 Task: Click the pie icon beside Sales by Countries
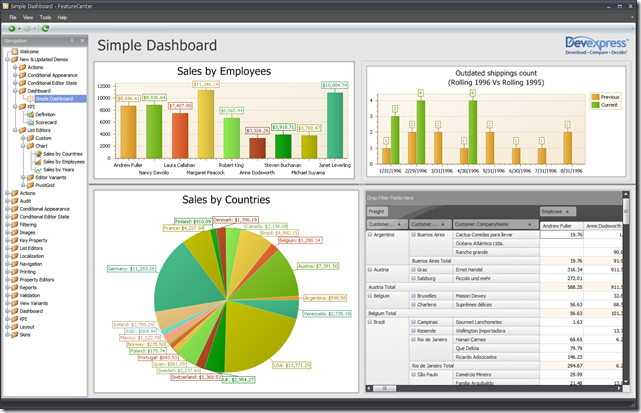[38, 154]
